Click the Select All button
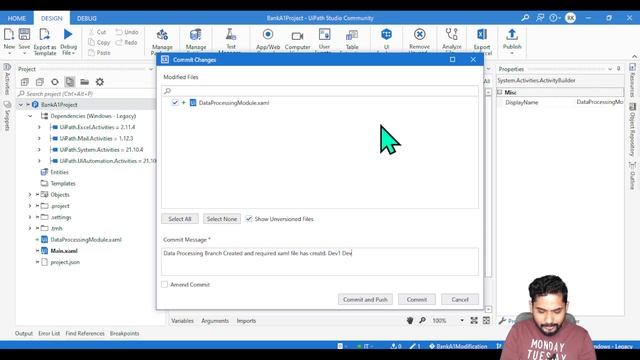 pyautogui.click(x=180, y=219)
